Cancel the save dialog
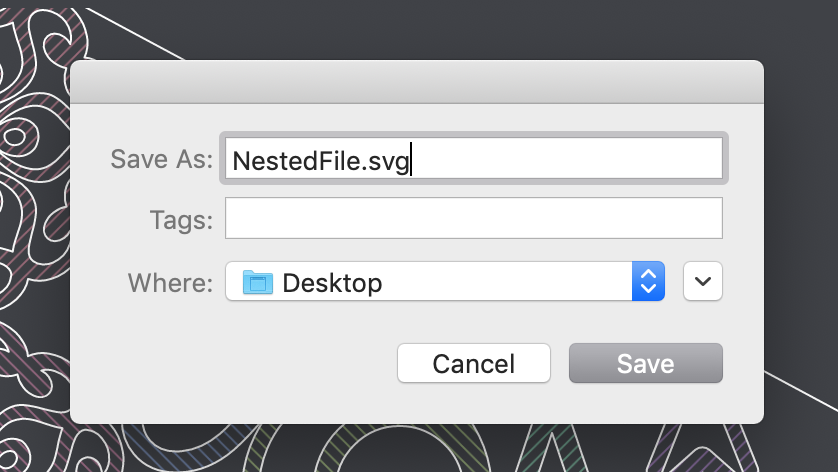 click(474, 363)
